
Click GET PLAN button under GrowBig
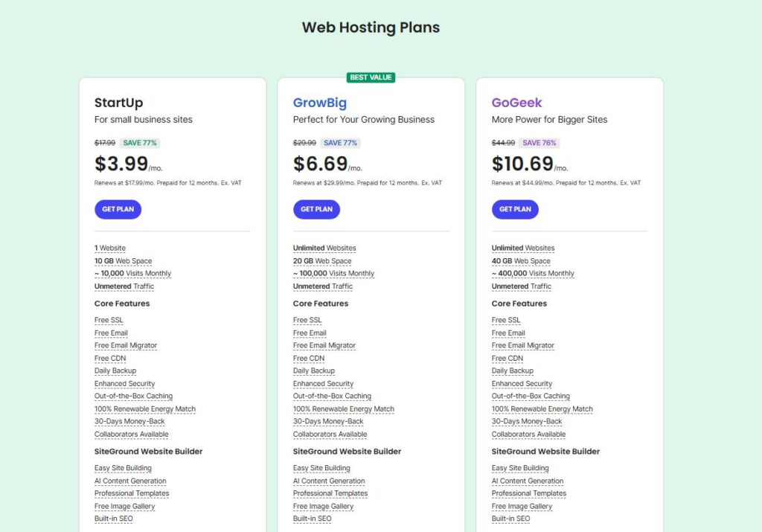pyautogui.click(x=316, y=209)
